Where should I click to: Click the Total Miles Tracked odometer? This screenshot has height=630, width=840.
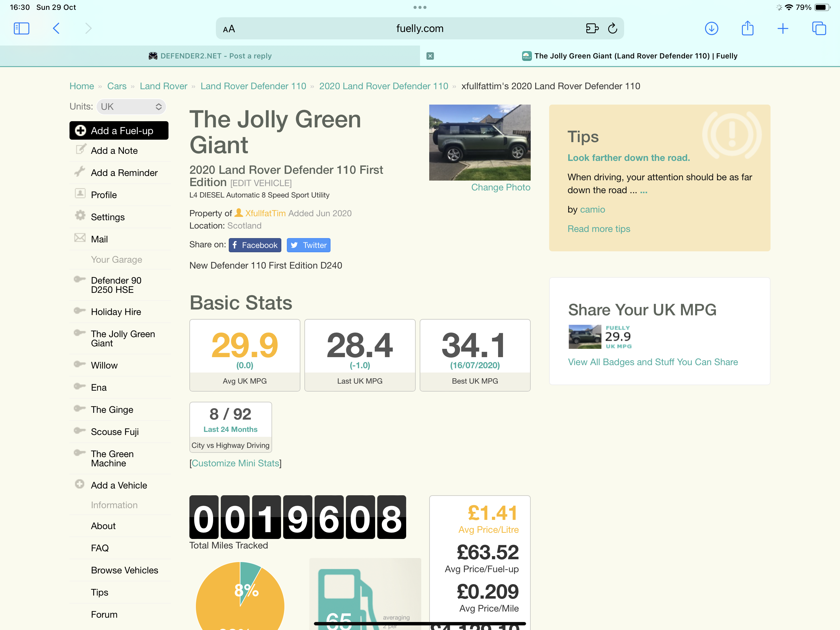297,517
